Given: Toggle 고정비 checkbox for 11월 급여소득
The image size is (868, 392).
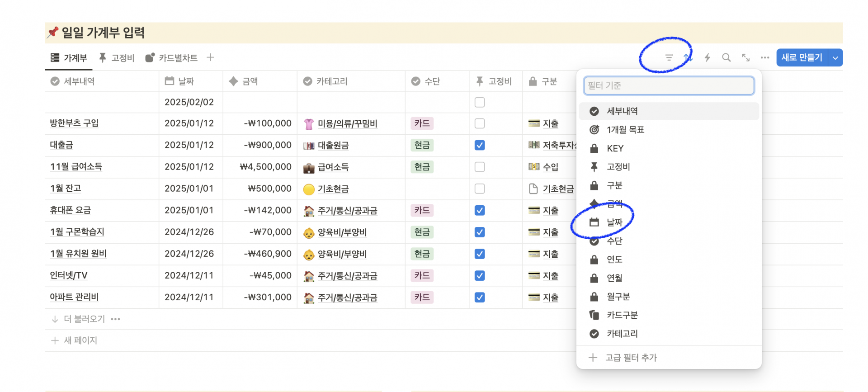Looking at the screenshot, I should [x=480, y=167].
